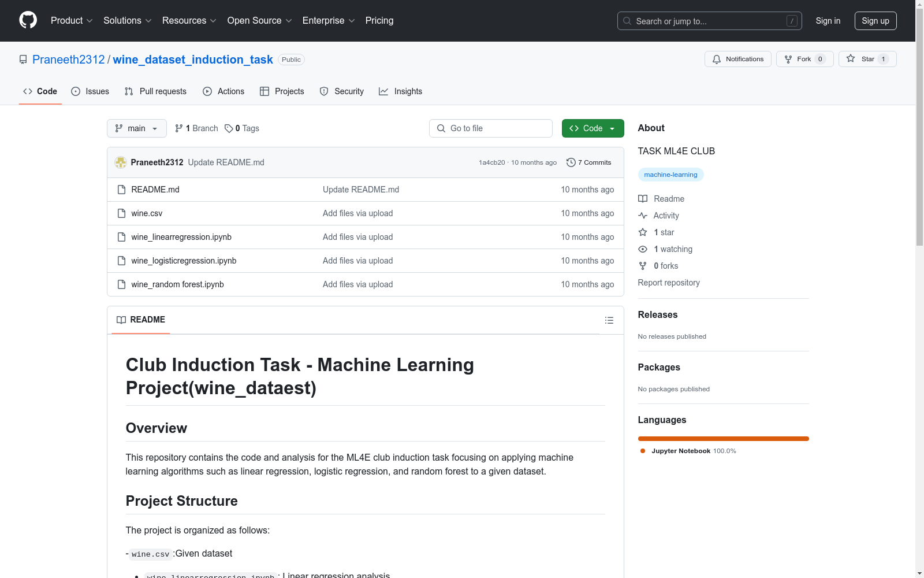Click the Praneeth2312 avatar image
The height and width of the screenshot is (578, 924).
click(x=121, y=162)
